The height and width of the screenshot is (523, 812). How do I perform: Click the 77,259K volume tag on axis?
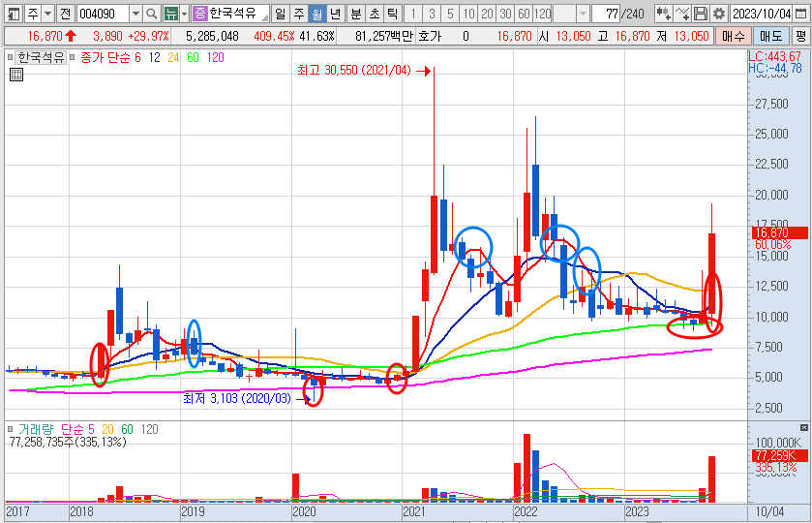779,455
